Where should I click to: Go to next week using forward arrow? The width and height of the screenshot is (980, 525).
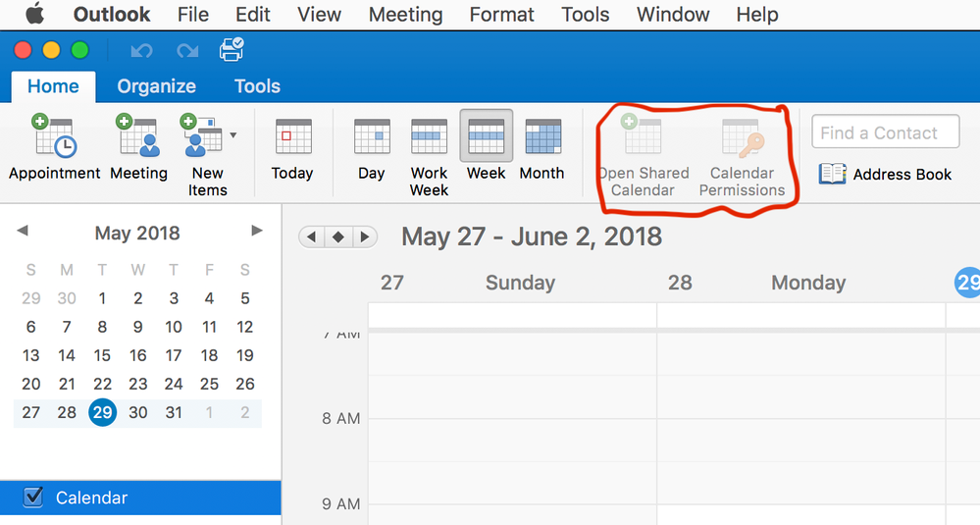(x=365, y=236)
